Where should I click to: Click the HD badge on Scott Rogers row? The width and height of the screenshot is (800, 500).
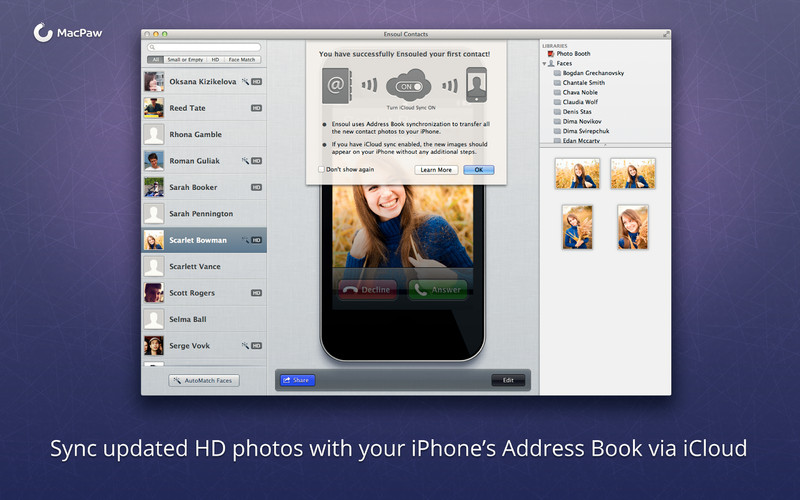257,293
